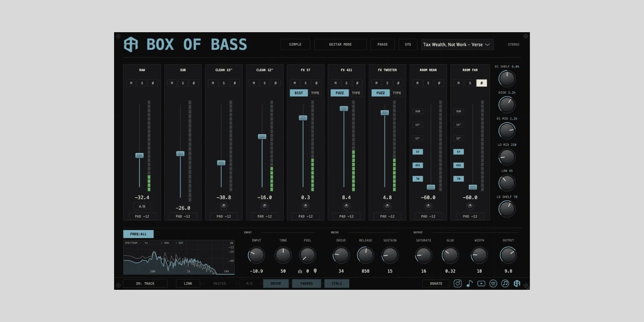Screen dimensions: 644x322
Task: Open TYPE selector on FX 57
Action: pos(315,93)
